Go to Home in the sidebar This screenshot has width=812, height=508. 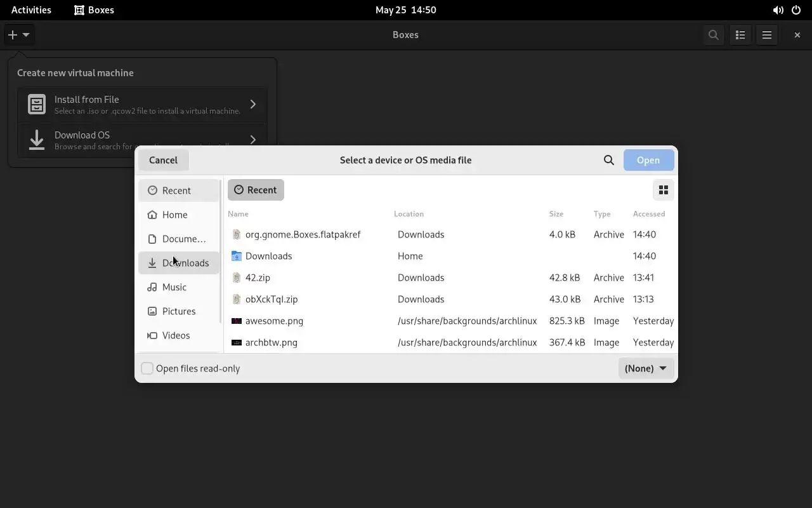point(179,215)
